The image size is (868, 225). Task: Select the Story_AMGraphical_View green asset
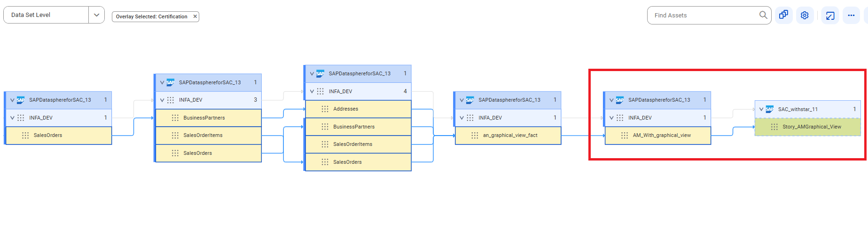click(x=808, y=127)
